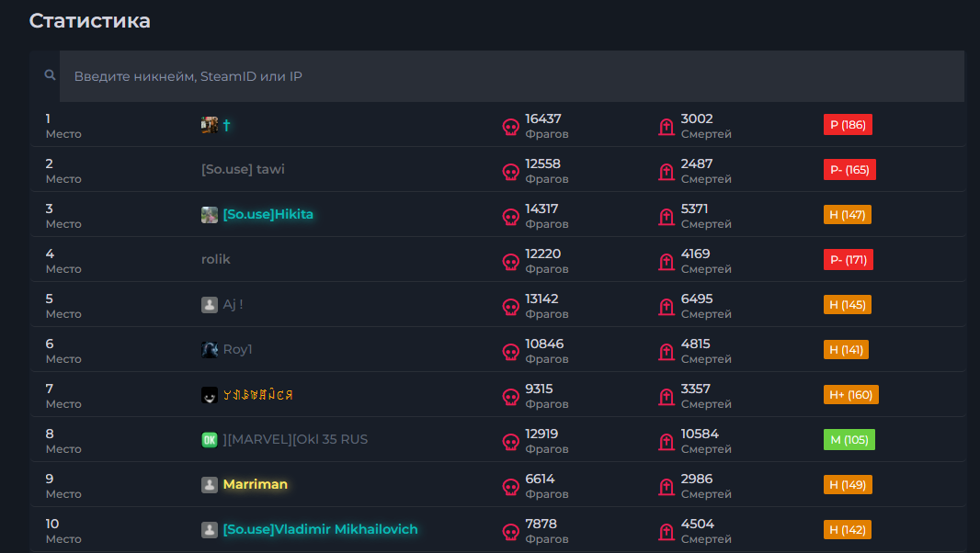Click the green M (105) rank badge
The height and width of the screenshot is (553, 980).
coord(849,440)
